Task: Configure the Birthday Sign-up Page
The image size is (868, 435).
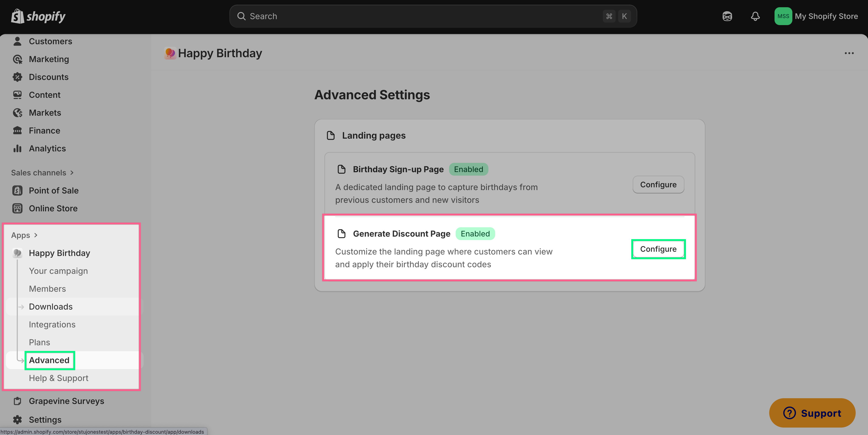Action: tap(658, 185)
